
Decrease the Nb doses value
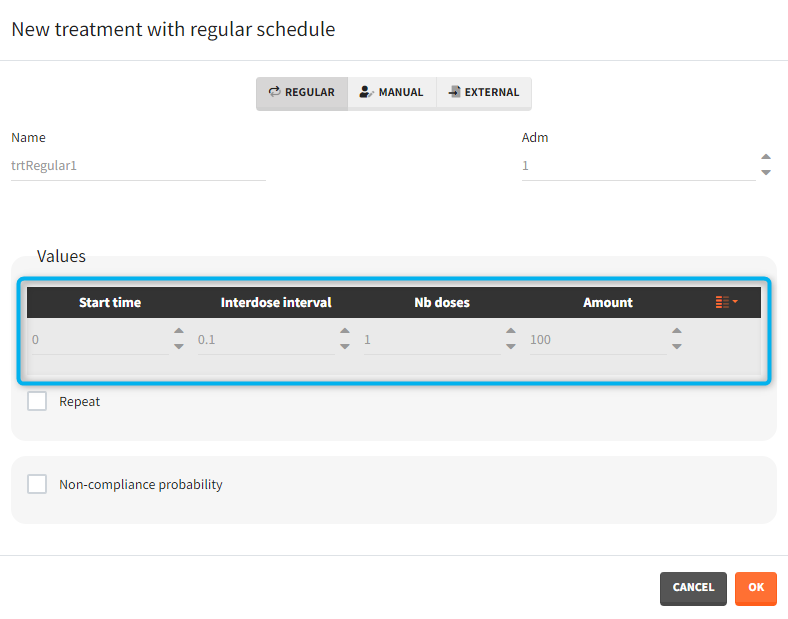[511, 346]
